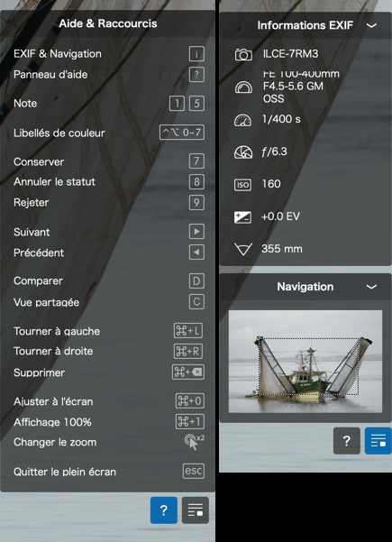The height and width of the screenshot is (542, 392).
Task: Click the shutter speed icon beside 1/400 s
Action: coord(243,120)
